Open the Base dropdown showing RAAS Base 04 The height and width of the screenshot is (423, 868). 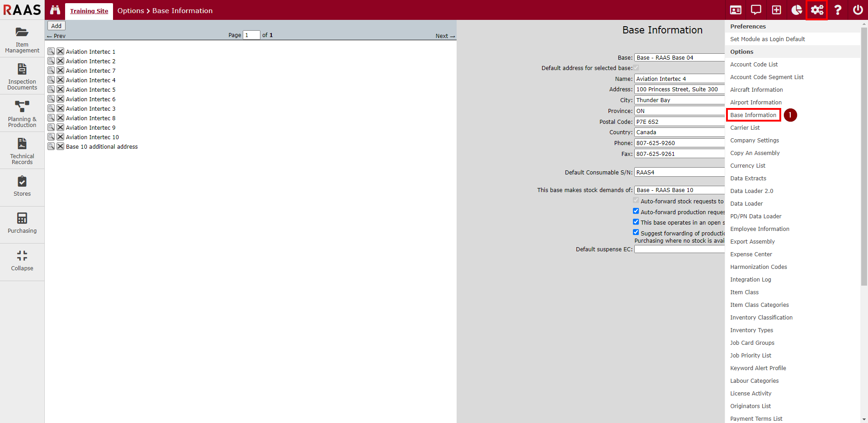[679, 57]
